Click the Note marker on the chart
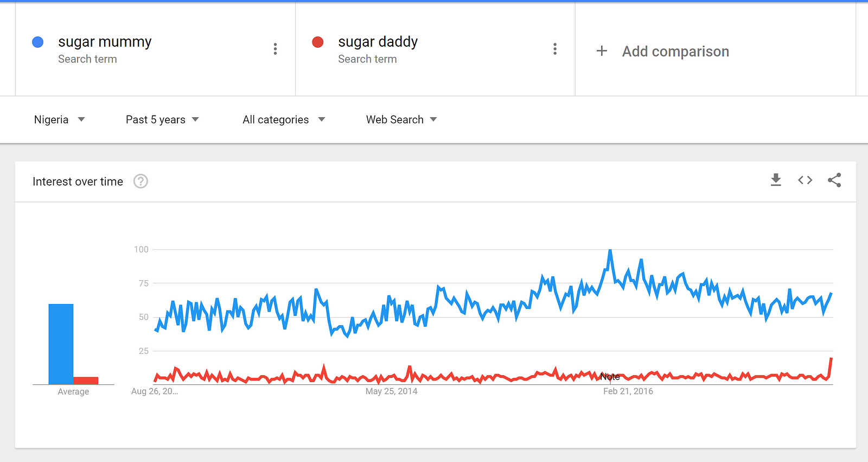 tap(610, 377)
